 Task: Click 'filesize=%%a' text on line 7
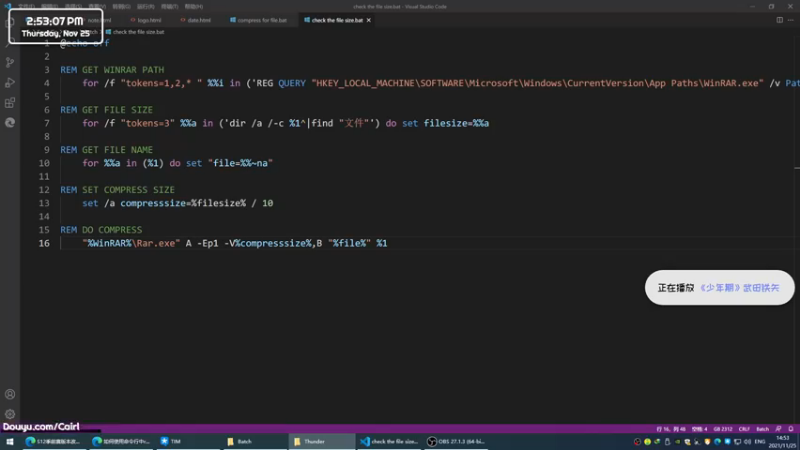point(456,123)
